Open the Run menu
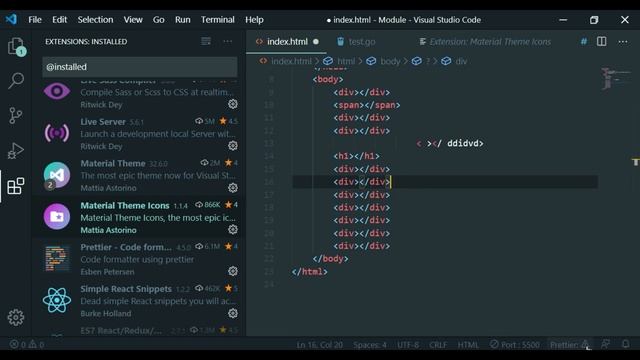The height and width of the screenshot is (360, 640). pyautogui.click(x=182, y=20)
